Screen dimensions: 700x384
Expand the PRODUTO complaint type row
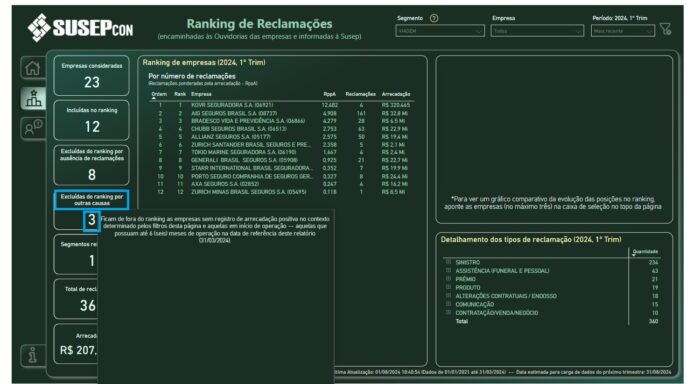(448, 288)
